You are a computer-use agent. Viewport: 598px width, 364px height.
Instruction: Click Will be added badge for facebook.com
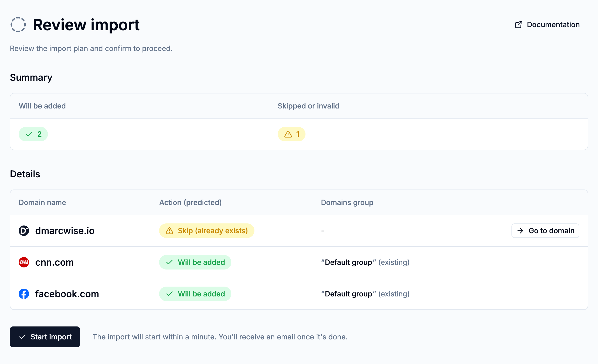pos(195,294)
